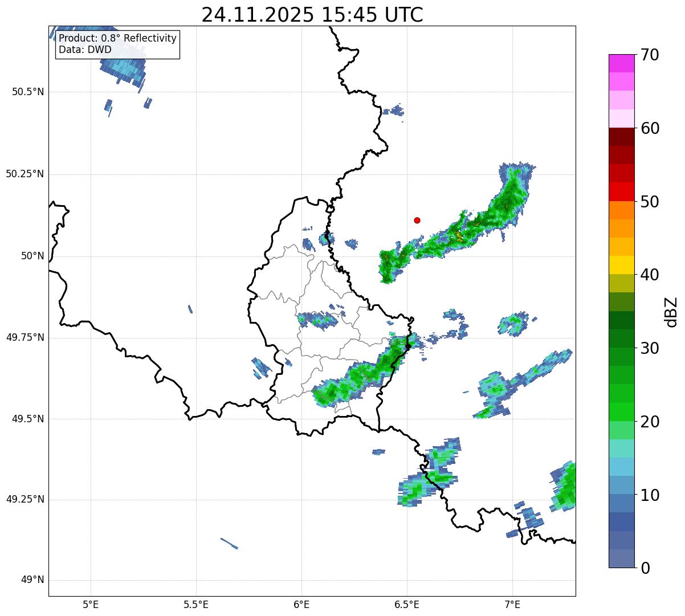Click the title "24.11.2025 15:45 UTC"

tap(312, 15)
